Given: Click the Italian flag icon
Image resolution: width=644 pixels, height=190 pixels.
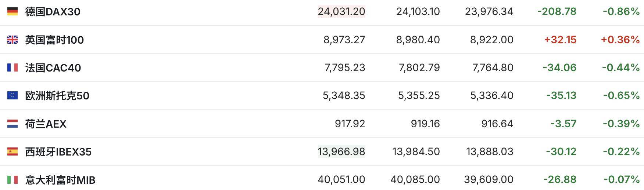Looking at the screenshot, I should [12, 180].
